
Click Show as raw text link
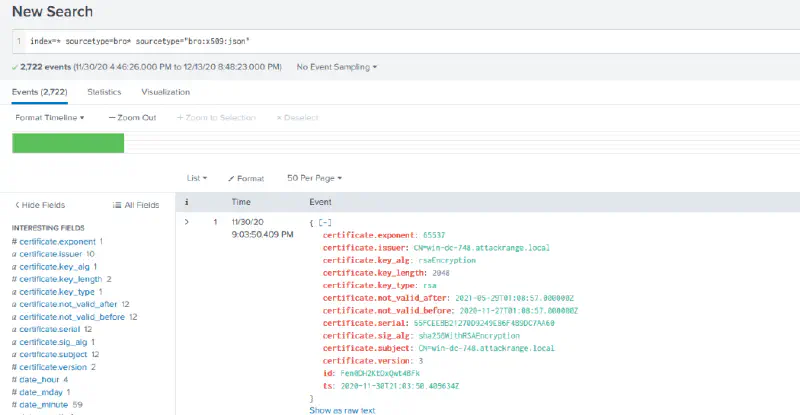[x=342, y=409]
